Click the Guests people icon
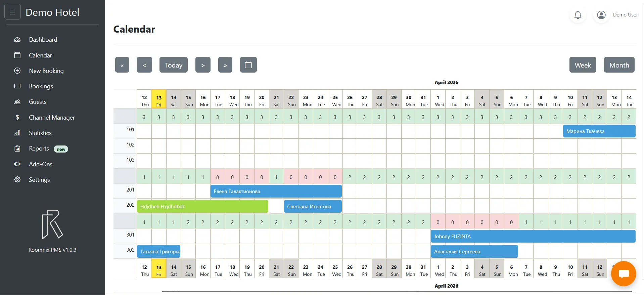 click(17, 102)
